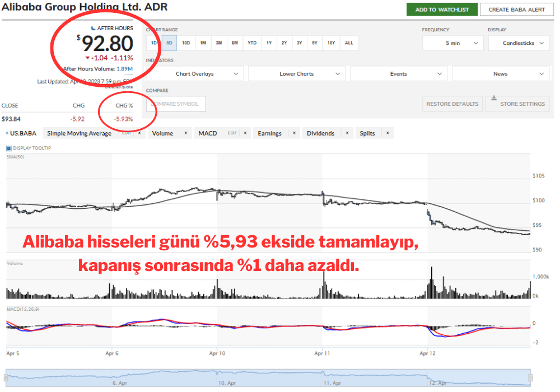This screenshot has height=392, width=560.
Task: Remove the MACD indicator chip
Action: tap(245, 133)
